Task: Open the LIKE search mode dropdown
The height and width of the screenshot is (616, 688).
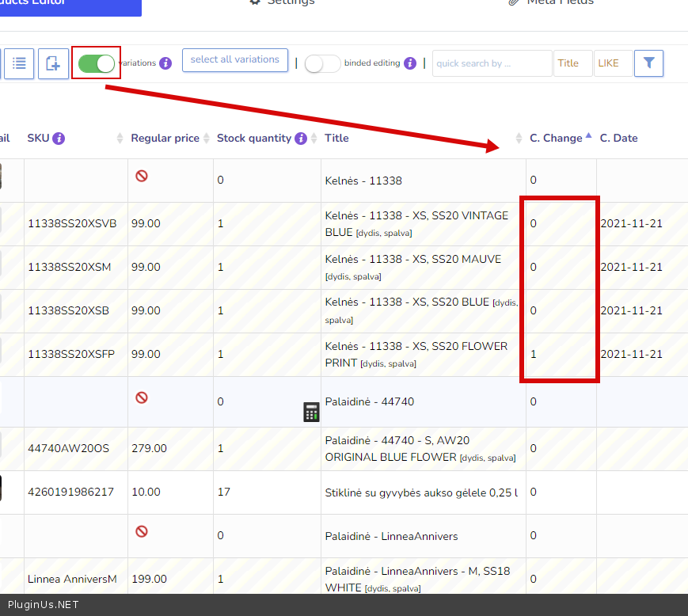Action: (x=612, y=63)
